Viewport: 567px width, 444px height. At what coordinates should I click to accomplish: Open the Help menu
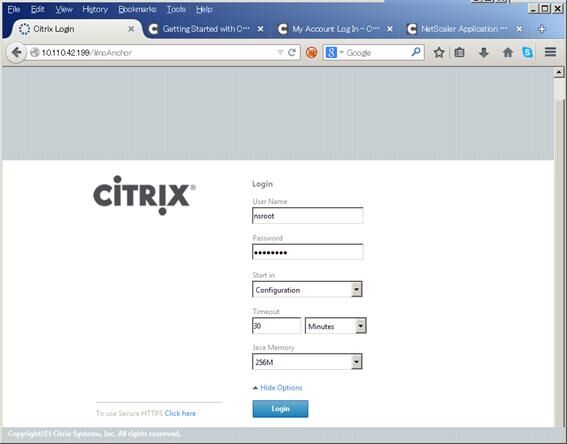click(x=204, y=9)
